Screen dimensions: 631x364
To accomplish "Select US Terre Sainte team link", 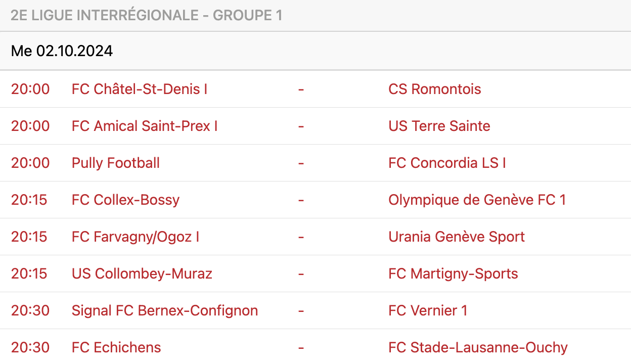I will click(x=439, y=126).
